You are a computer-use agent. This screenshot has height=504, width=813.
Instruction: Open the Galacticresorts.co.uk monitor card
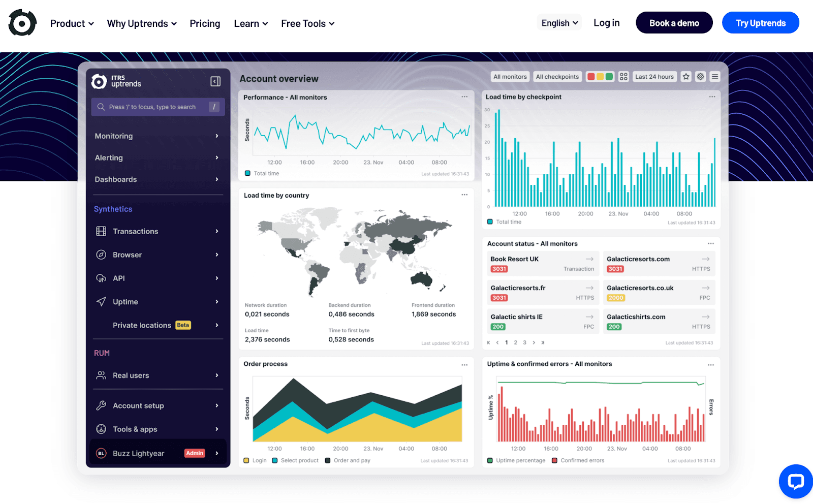pos(659,293)
